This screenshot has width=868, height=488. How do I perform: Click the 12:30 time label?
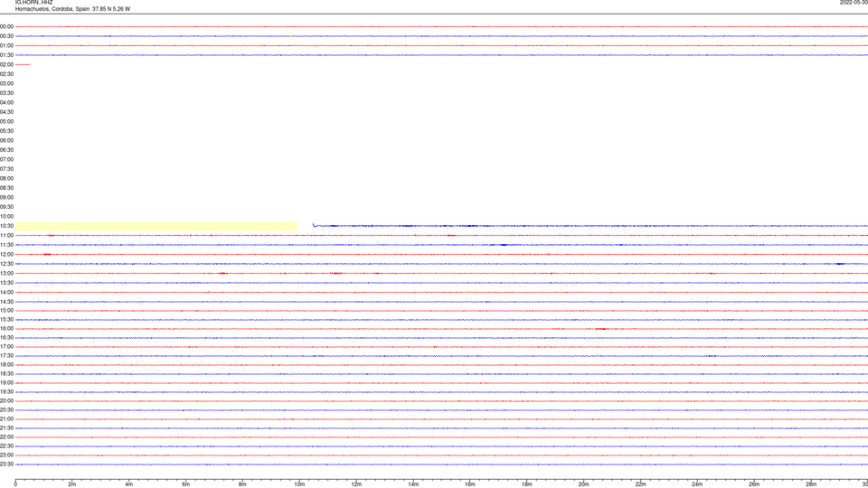pyautogui.click(x=6, y=264)
